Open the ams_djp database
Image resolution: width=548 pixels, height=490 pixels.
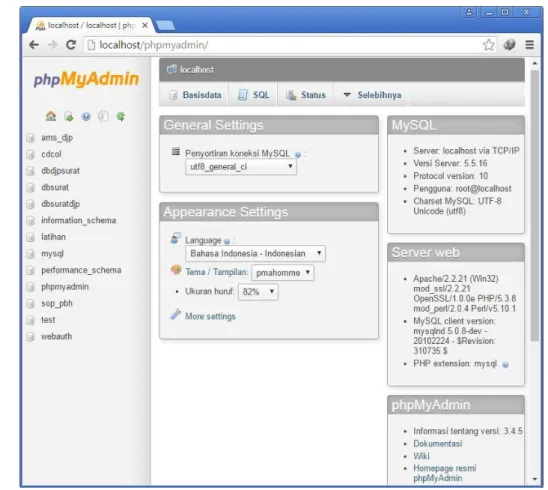pyautogui.click(x=57, y=138)
